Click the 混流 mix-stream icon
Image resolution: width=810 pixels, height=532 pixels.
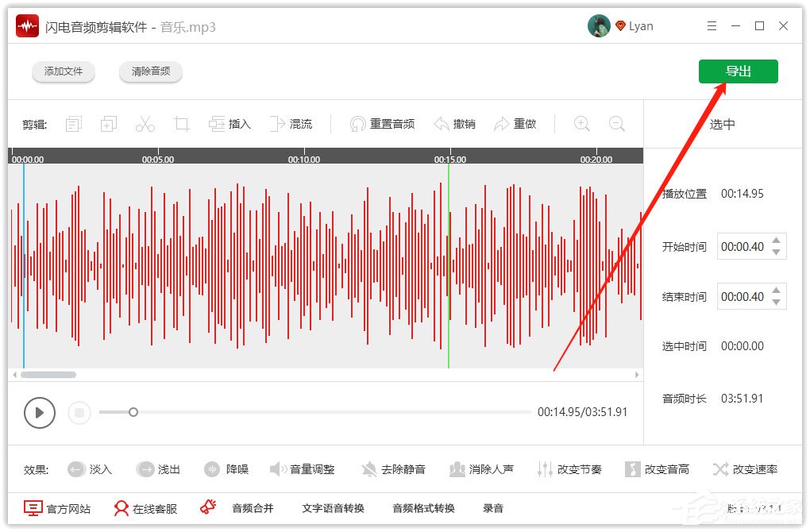pos(292,123)
